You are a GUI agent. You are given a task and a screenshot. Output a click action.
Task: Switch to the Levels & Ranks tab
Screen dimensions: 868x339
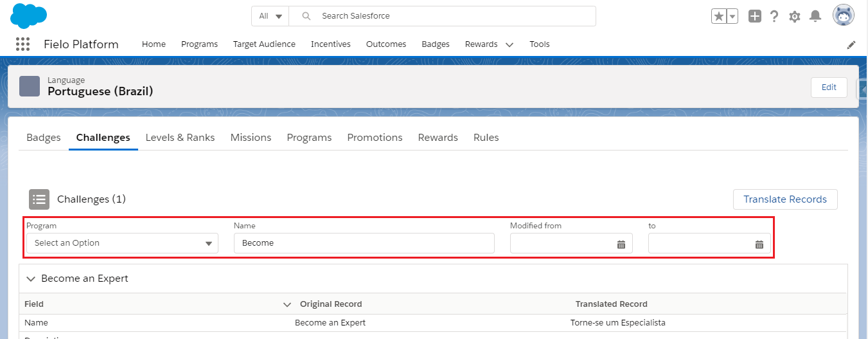pos(181,138)
